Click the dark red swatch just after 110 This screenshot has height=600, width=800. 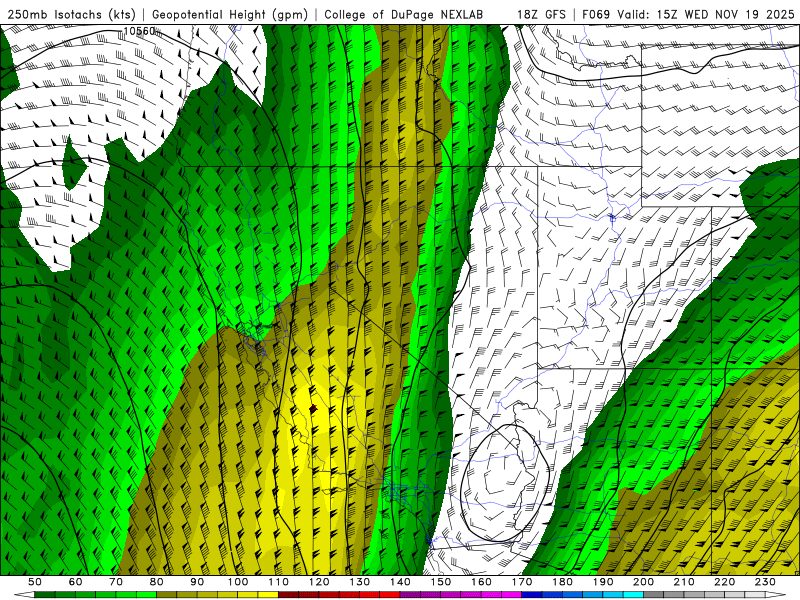coord(288,595)
